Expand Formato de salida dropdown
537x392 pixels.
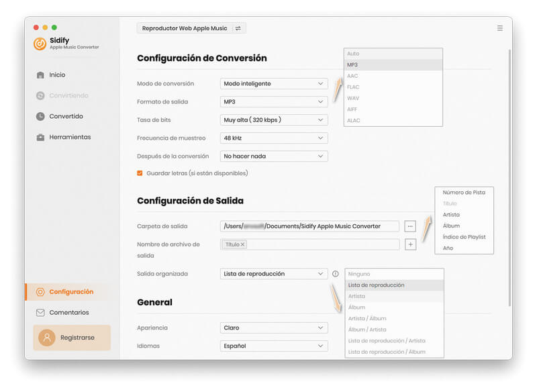[x=274, y=101]
